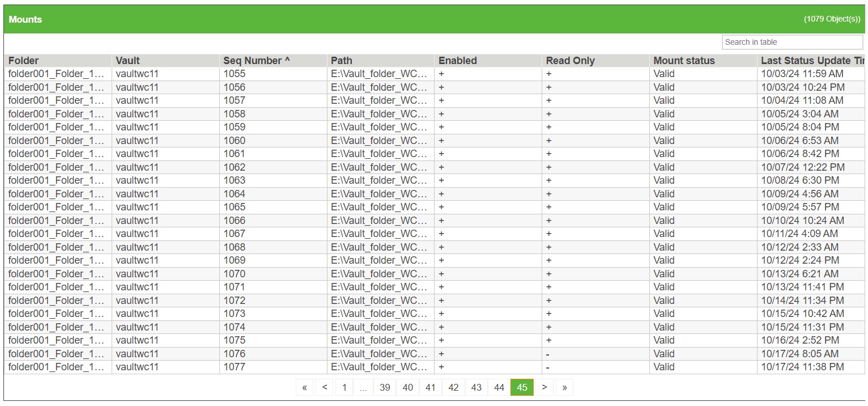The image size is (868, 406).
Task: Sort rows by Enabled column
Action: [x=457, y=61]
